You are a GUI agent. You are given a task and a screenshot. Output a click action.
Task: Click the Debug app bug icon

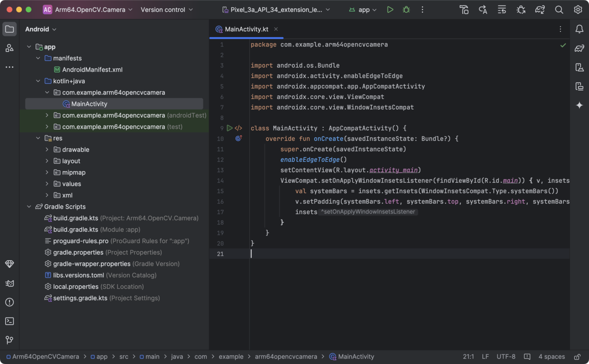point(406,10)
